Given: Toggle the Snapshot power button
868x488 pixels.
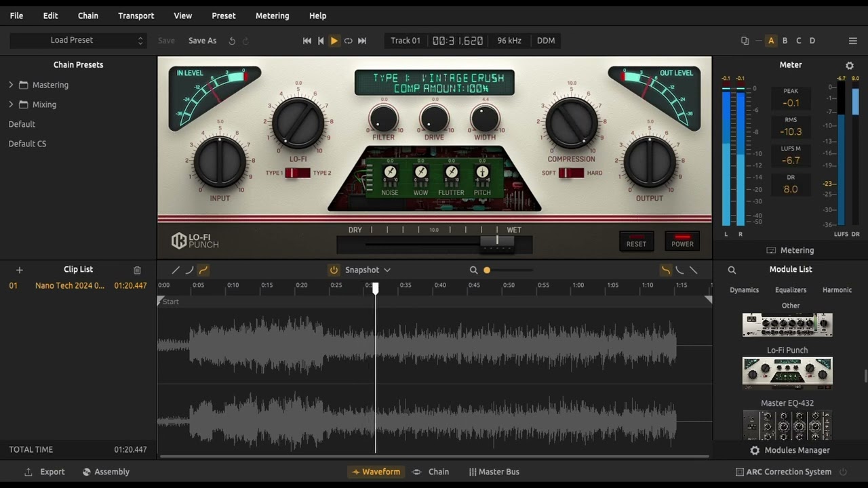Looking at the screenshot, I should point(334,270).
